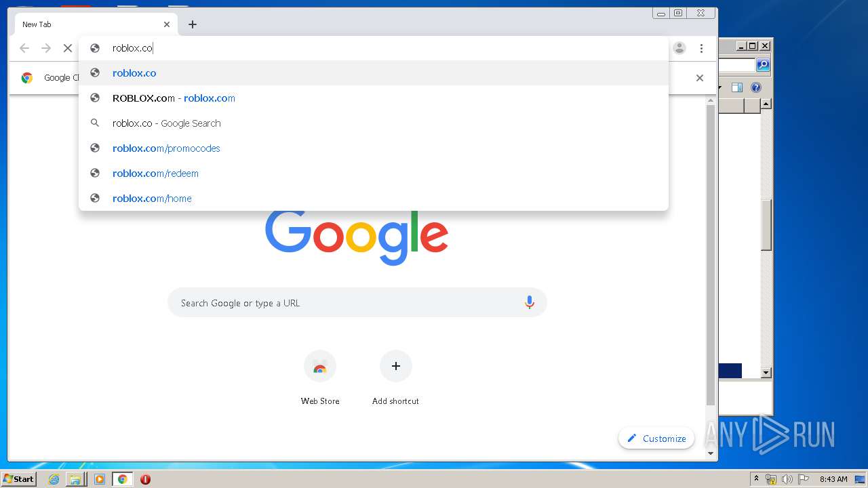868x488 pixels.
Task: Open the Opera icon in taskbar
Action: 145,479
